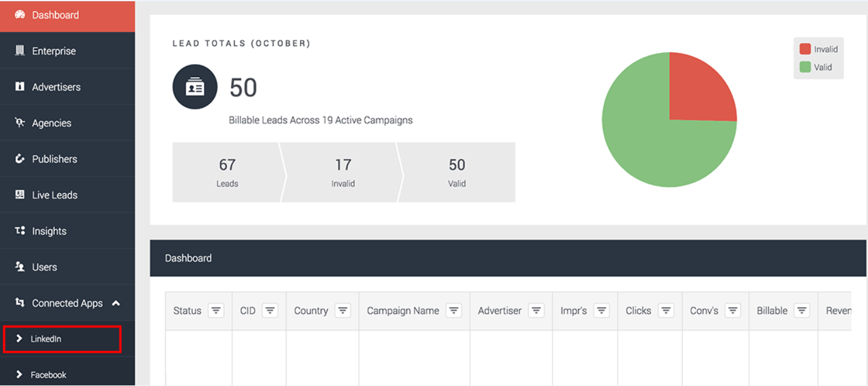Open filter for Campaign Name column
Image resolution: width=868 pixels, height=386 pixels.
(x=454, y=311)
